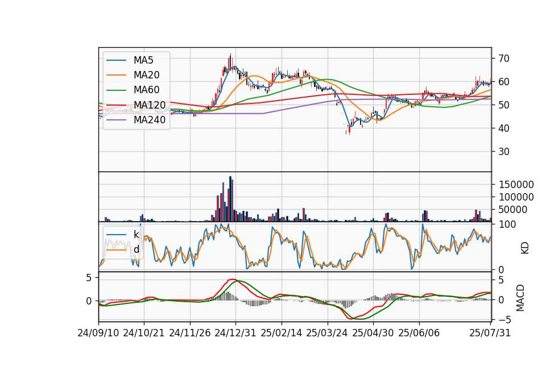Click the volume axis value 150000
The image size is (546, 392).
(516, 185)
